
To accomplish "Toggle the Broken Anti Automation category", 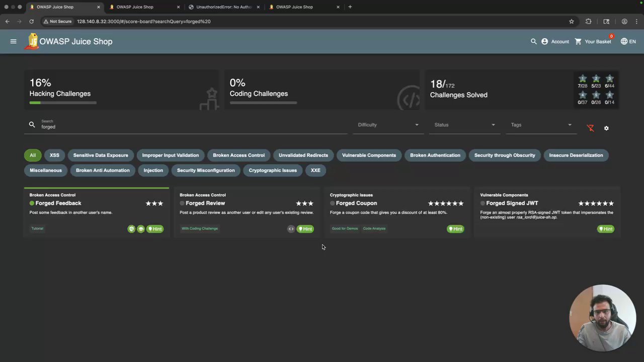I will click(103, 170).
